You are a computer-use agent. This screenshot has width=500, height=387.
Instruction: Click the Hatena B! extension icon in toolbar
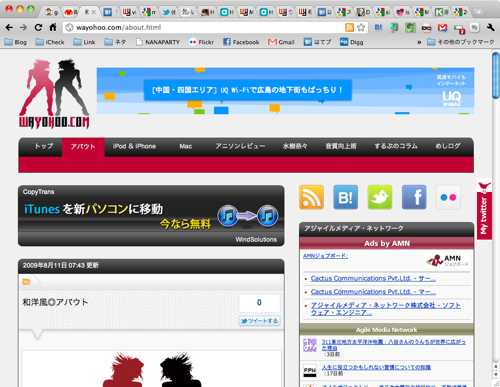378,27
